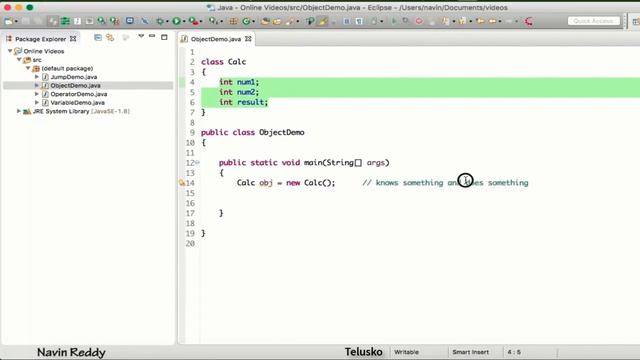This screenshot has height=360, width=640.
Task: Click 'class Calc' on line 2
Action: pos(223,62)
